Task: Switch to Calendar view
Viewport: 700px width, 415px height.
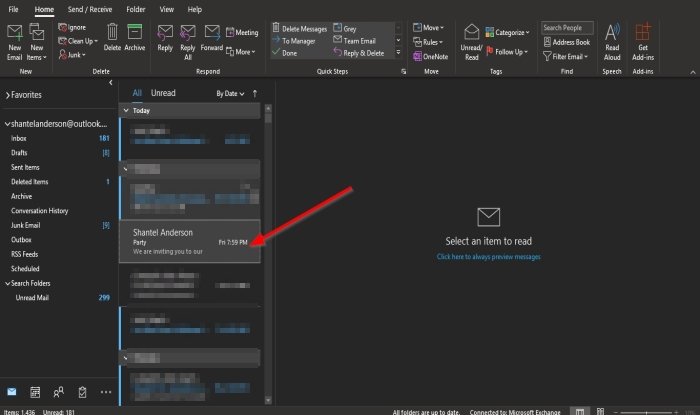Action: tap(35, 392)
